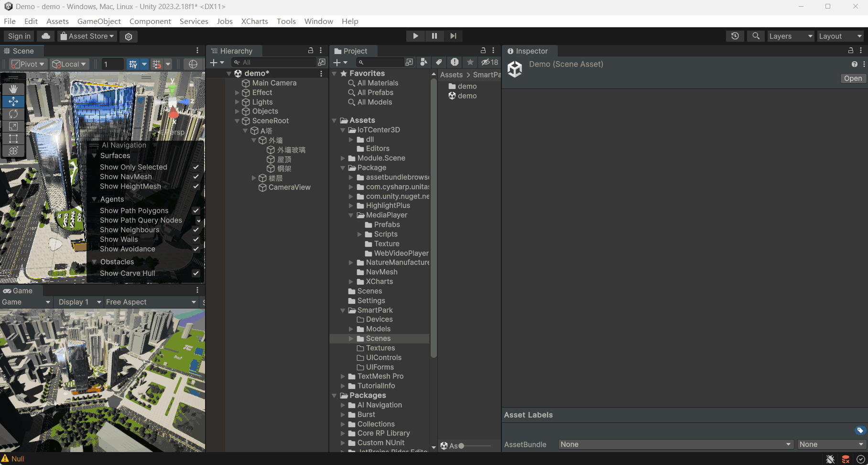Image resolution: width=868 pixels, height=465 pixels.
Task: Click the Open button in Inspector
Action: coord(853,78)
